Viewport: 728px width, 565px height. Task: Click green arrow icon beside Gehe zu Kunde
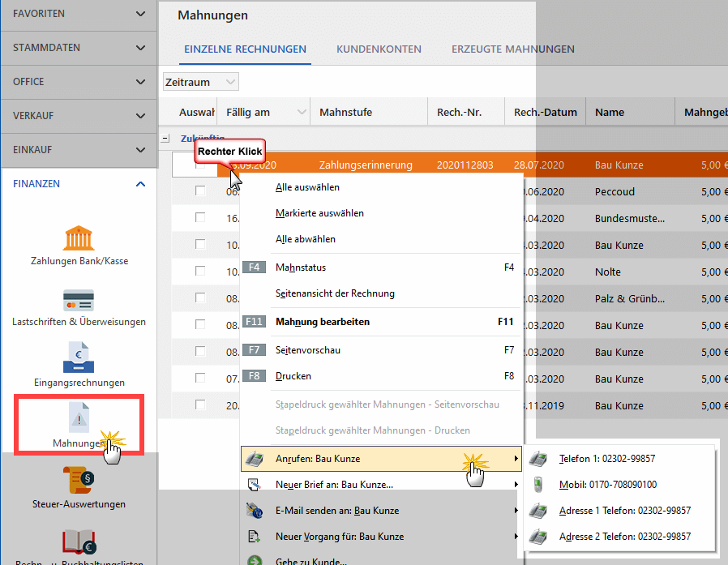[255, 560]
